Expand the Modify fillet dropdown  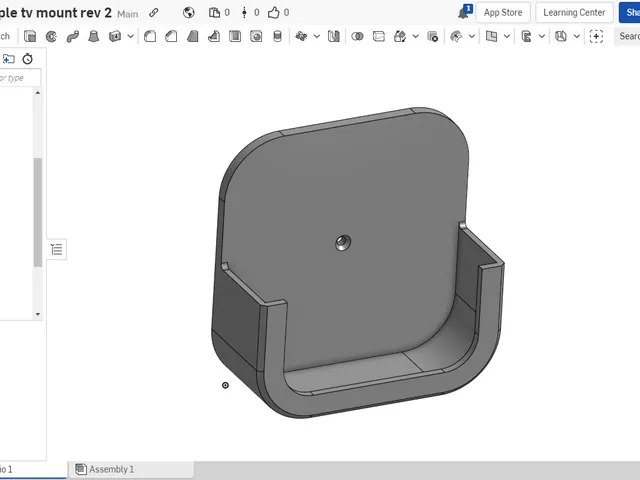click(472, 36)
